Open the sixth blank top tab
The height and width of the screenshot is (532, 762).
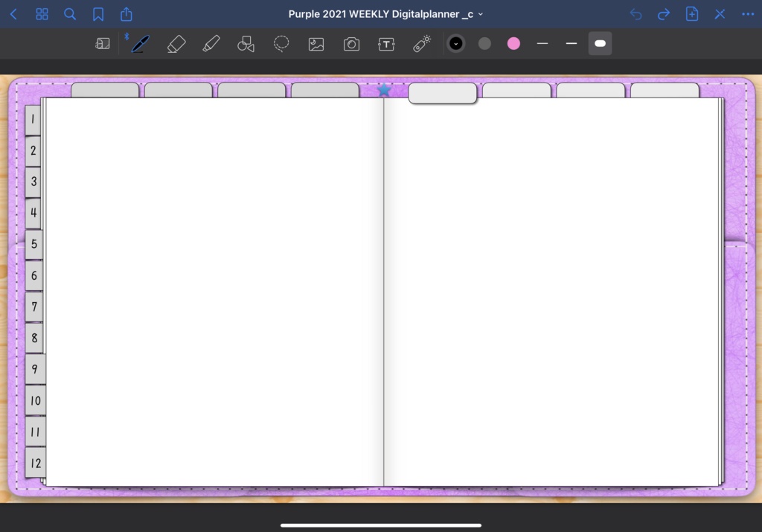pos(516,90)
